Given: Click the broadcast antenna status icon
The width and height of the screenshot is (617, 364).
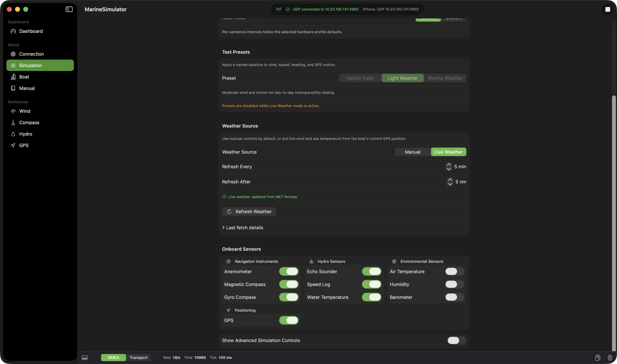Looking at the screenshot, I should coord(279,9).
